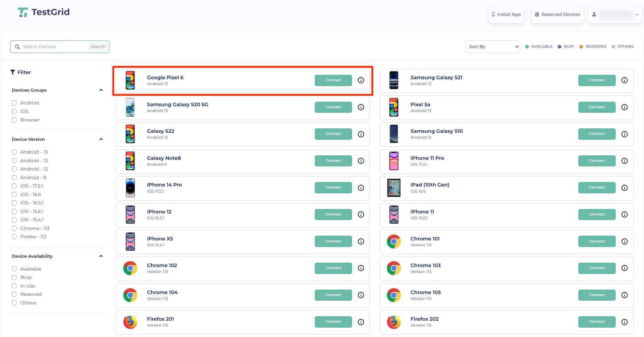This screenshot has height=337, width=644.
Task: Open info for iPhone 11 Pro
Action: [x=625, y=161]
